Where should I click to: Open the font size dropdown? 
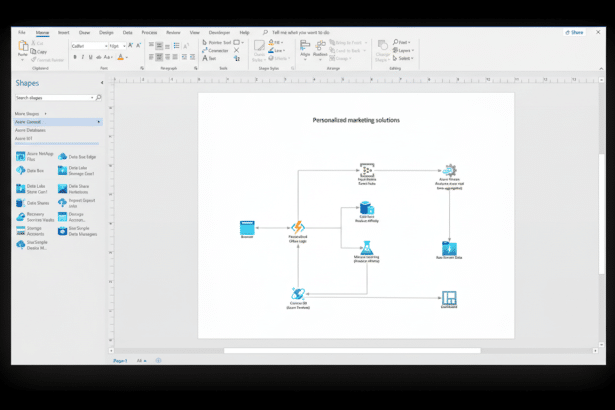coord(124,46)
